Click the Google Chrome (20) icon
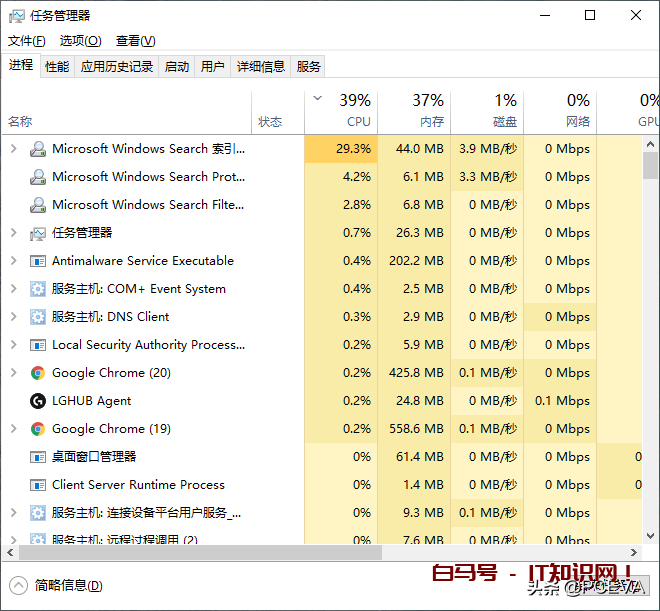 [38, 373]
